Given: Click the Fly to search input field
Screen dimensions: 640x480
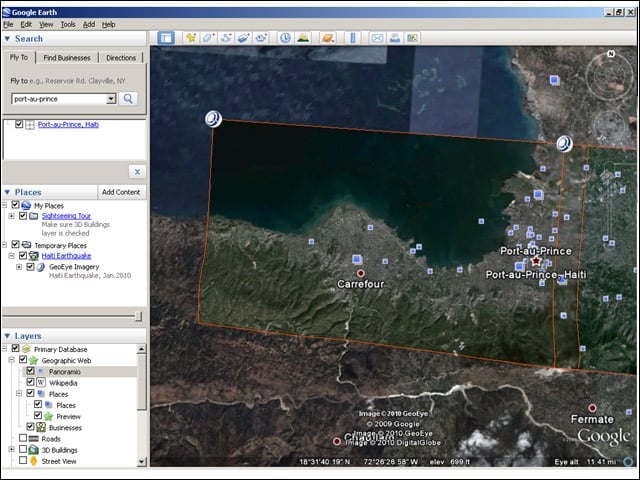Looking at the screenshot, I should point(60,99).
